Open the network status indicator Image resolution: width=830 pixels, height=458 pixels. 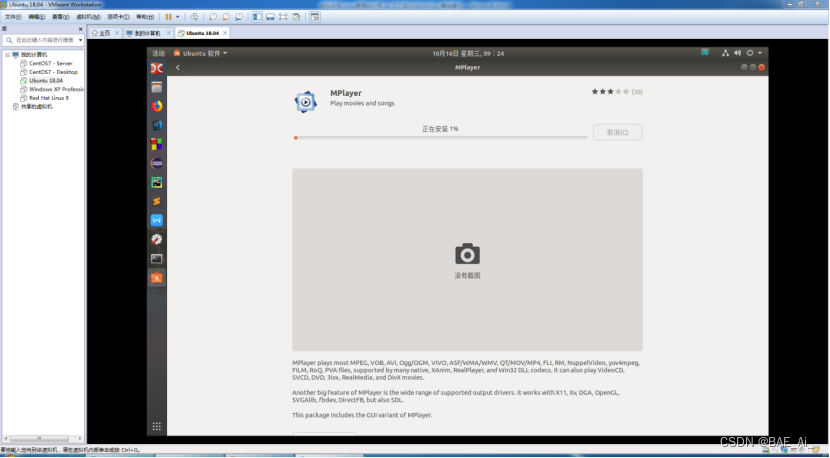[x=725, y=53]
